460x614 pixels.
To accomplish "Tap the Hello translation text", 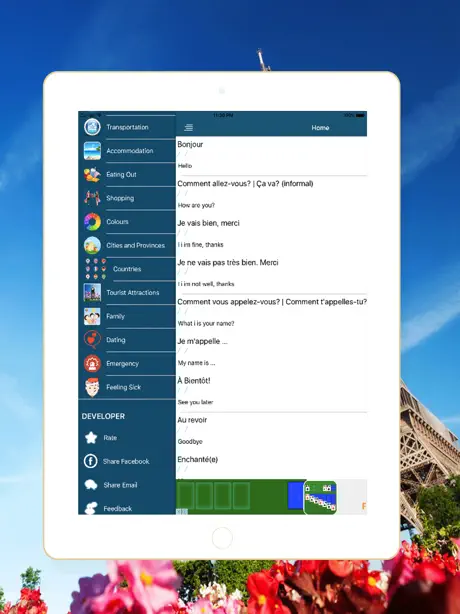I will (185, 166).
